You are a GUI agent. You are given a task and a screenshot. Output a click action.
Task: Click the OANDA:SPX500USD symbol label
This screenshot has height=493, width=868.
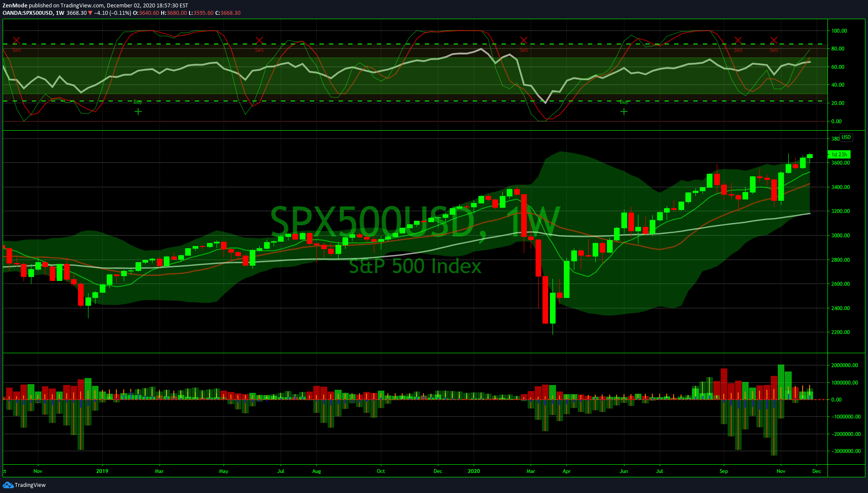(x=28, y=13)
